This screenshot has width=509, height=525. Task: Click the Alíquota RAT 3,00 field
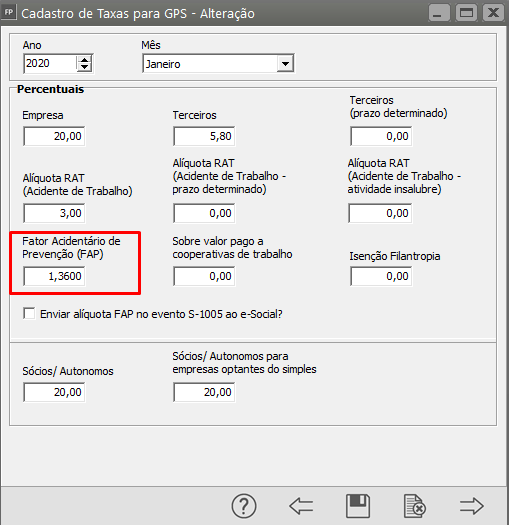click(54, 213)
